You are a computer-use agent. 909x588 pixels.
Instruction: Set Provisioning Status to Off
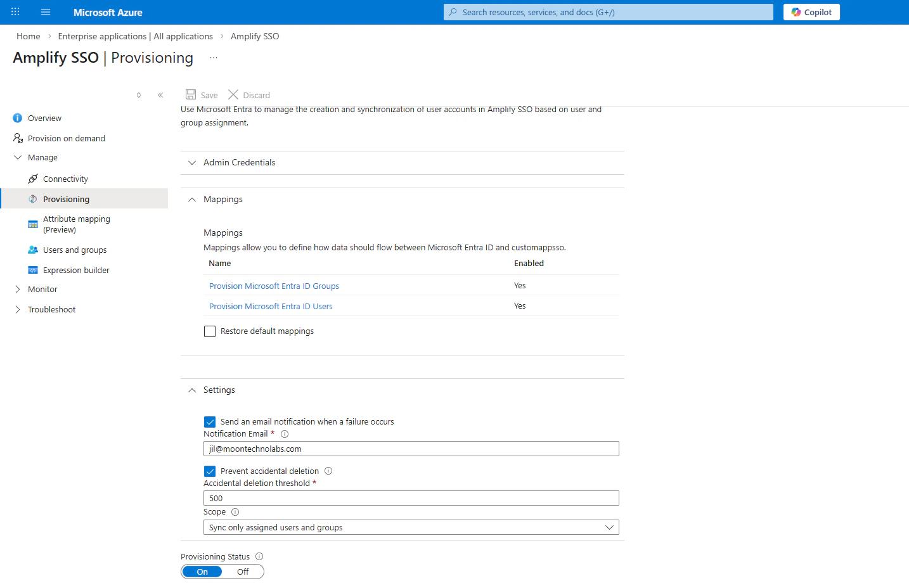243,572
